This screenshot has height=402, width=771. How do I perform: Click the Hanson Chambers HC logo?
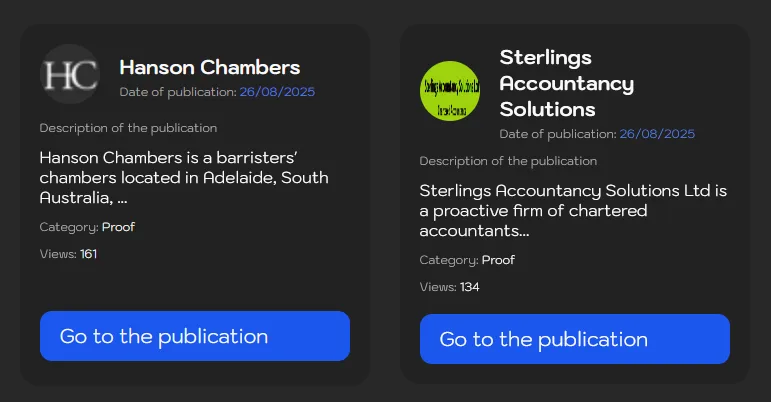pyautogui.click(x=70, y=75)
